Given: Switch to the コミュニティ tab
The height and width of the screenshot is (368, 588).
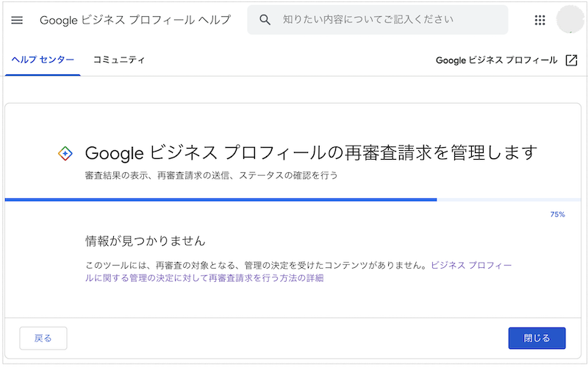Looking at the screenshot, I should coord(119,60).
